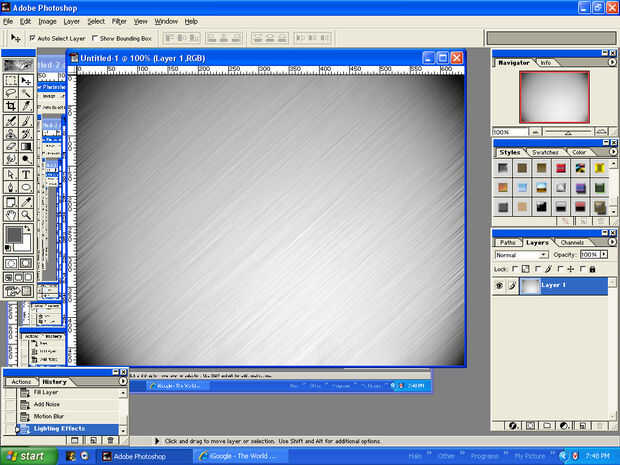Open the Windows Start menu
This screenshot has width=620, height=465.
[28, 456]
